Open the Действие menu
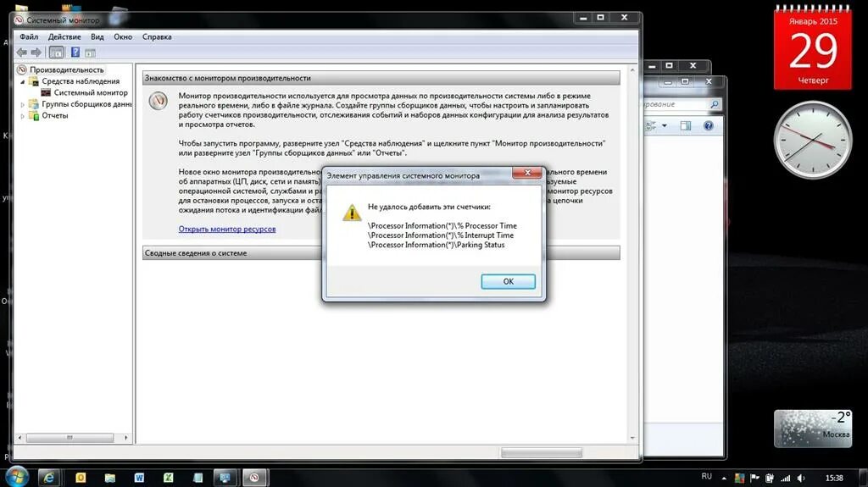The height and width of the screenshot is (487, 868). [x=64, y=36]
